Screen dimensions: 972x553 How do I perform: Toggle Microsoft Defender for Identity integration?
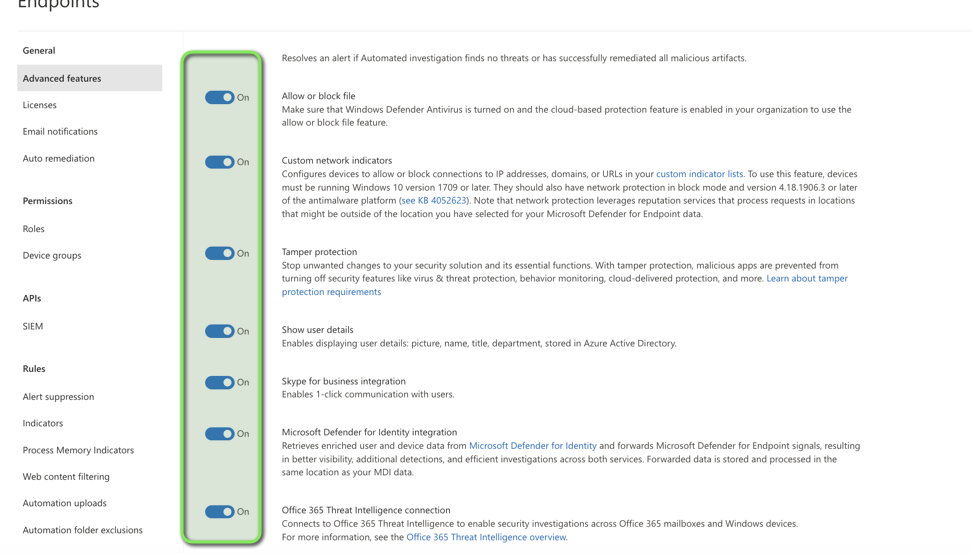220,434
